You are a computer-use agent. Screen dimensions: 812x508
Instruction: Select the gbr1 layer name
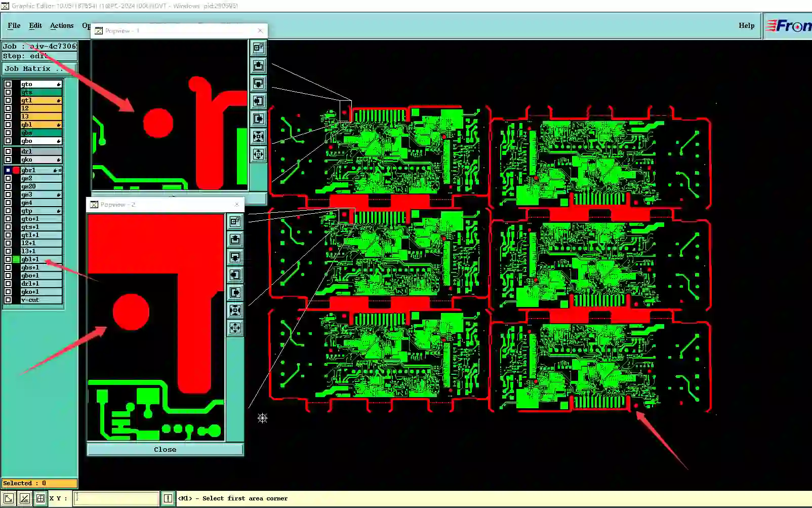pos(41,170)
